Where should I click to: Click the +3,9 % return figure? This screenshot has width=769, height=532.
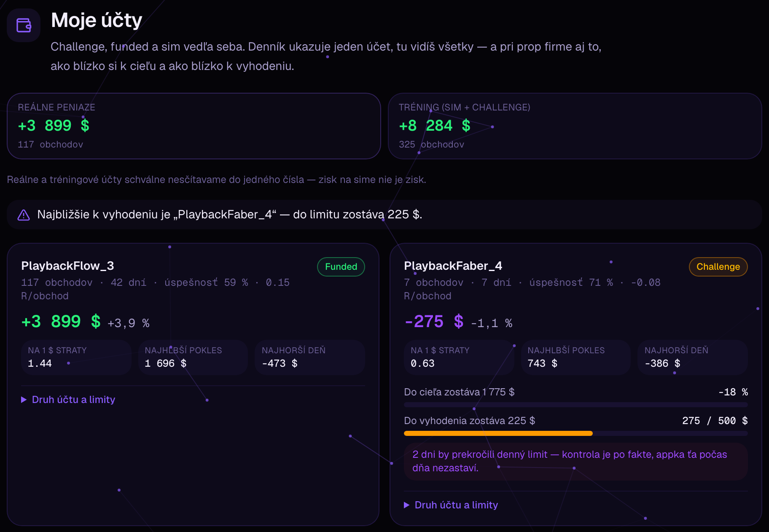tap(129, 323)
